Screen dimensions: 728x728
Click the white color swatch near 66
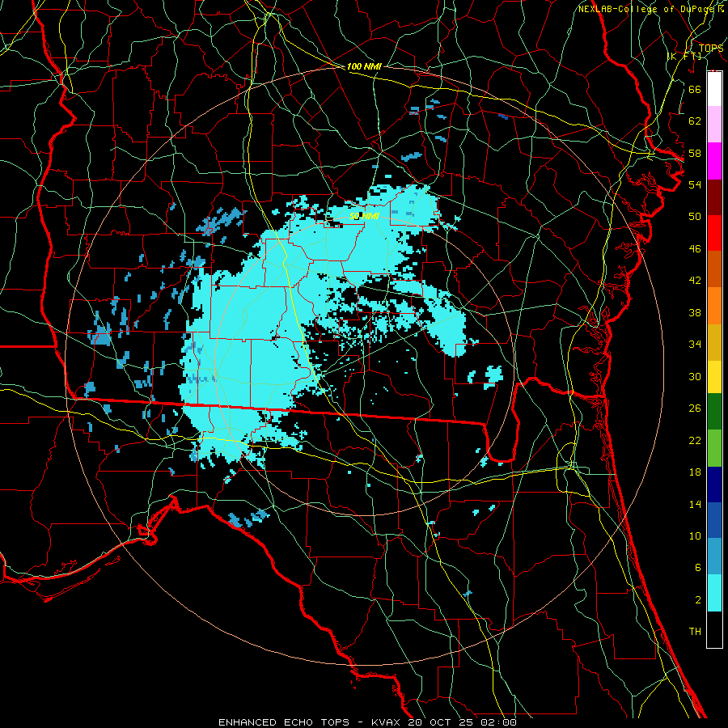click(714, 89)
